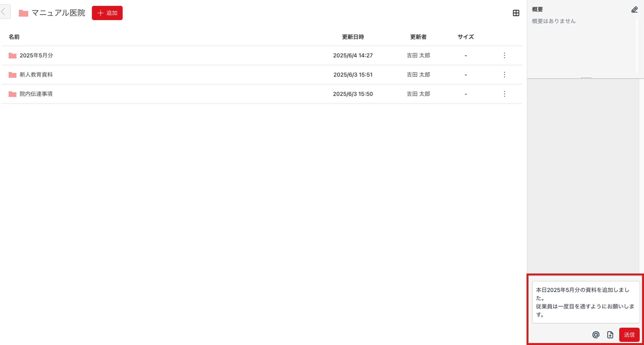Click folder icon of 新人教育資料 row
The height and width of the screenshot is (345, 644).
13,75
